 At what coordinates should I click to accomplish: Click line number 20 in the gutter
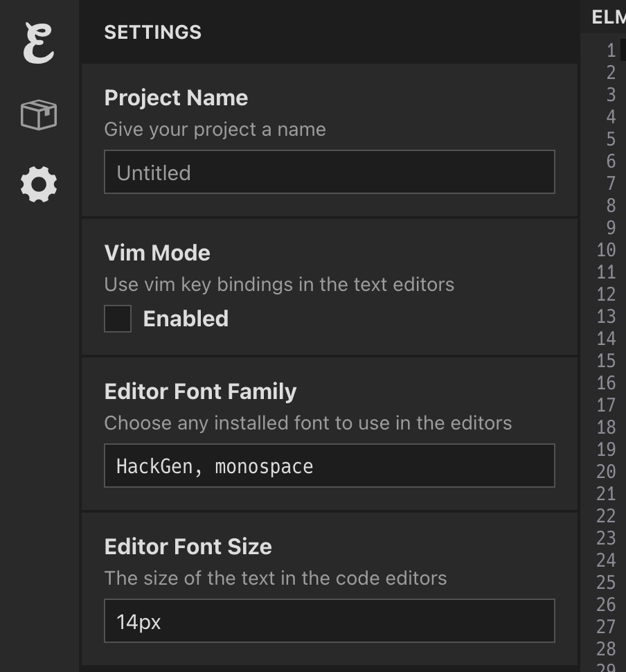pos(606,472)
